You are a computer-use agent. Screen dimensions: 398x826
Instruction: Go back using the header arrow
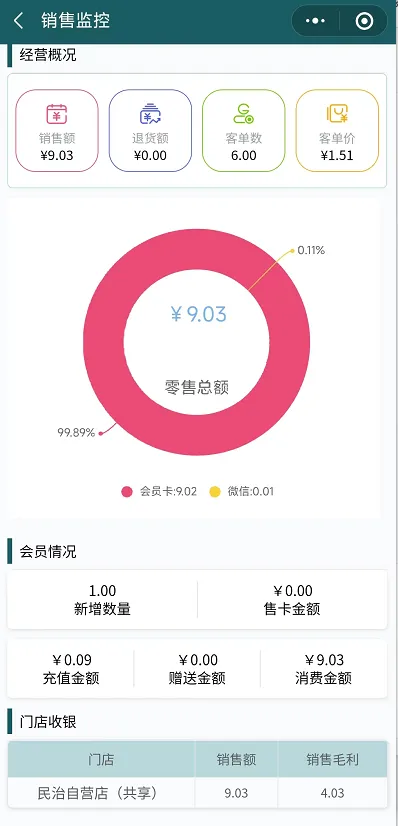18,21
